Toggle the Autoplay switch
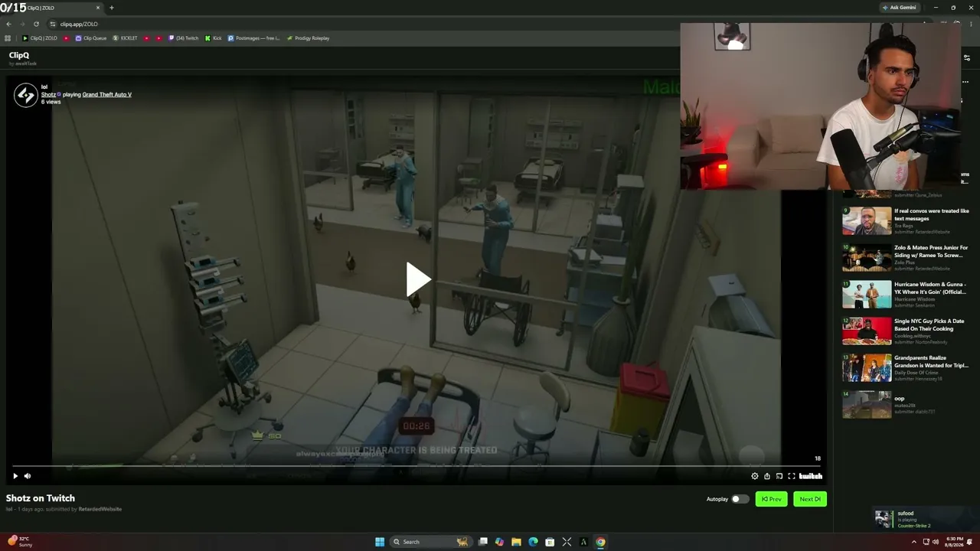This screenshot has width=980, height=551. point(740,499)
